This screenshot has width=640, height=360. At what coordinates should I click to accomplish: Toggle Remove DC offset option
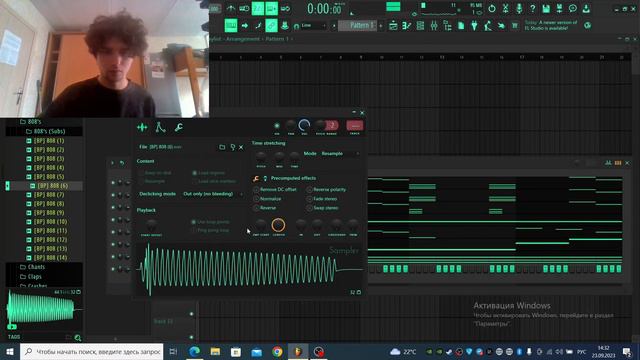[256, 190]
